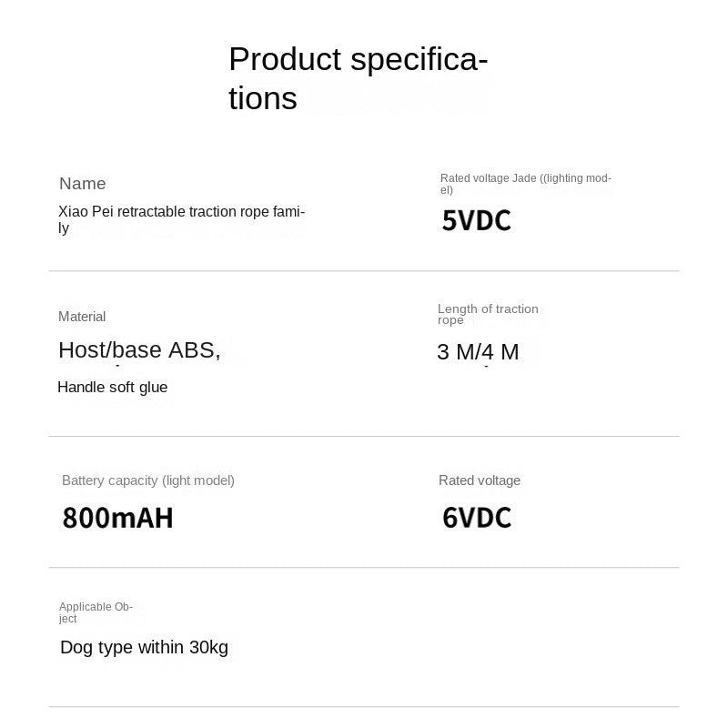This screenshot has width=728, height=728.
Task: Select the "Dog type within 30kg" text
Action: click(144, 648)
